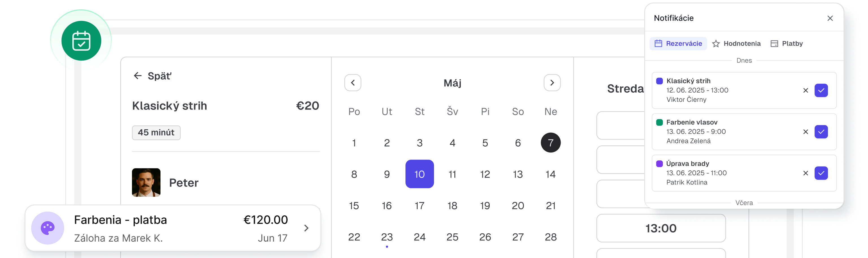
Task: Expand the Farbenia - platba card chevron
Action: [x=306, y=228]
